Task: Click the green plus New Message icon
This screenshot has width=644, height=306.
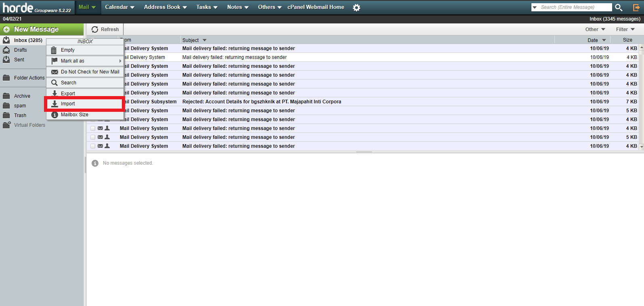Action: point(6,29)
